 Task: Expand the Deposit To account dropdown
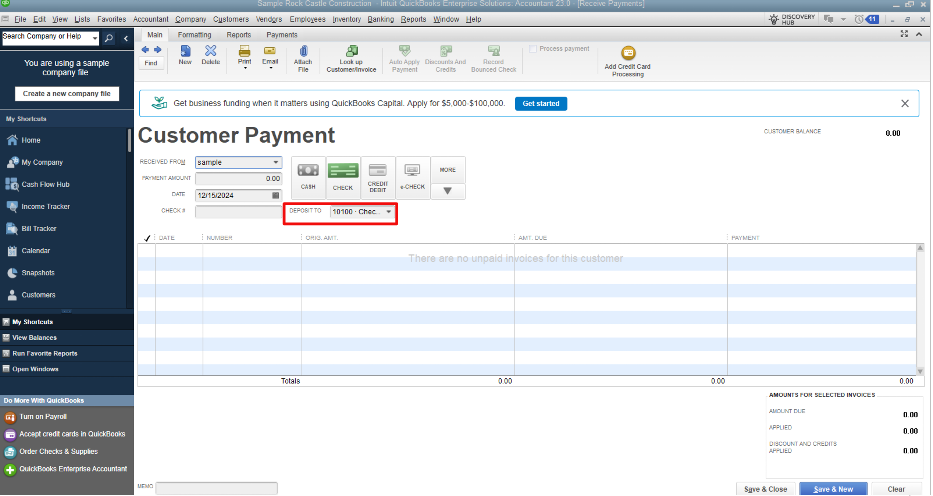point(389,212)
